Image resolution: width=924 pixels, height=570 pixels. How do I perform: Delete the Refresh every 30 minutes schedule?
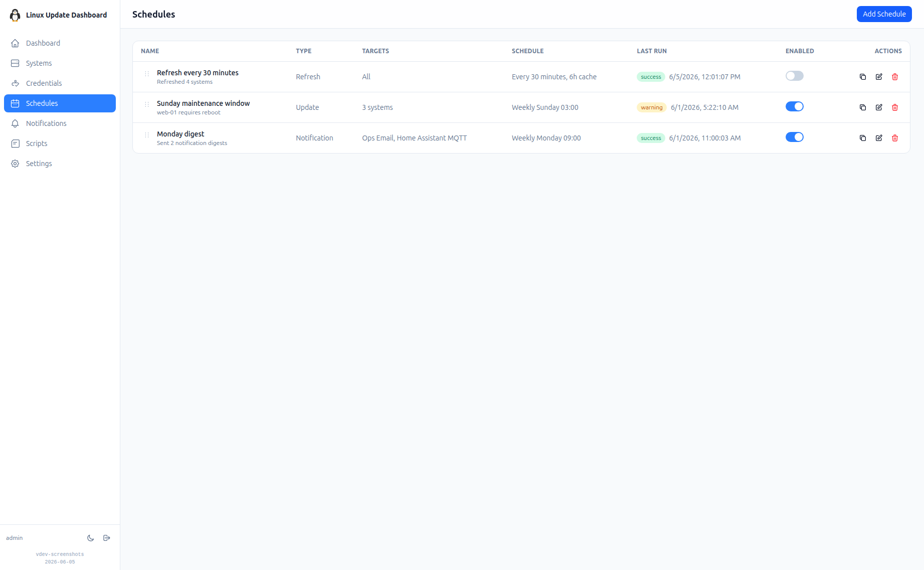pyautogui.click(x=895, y=77)
